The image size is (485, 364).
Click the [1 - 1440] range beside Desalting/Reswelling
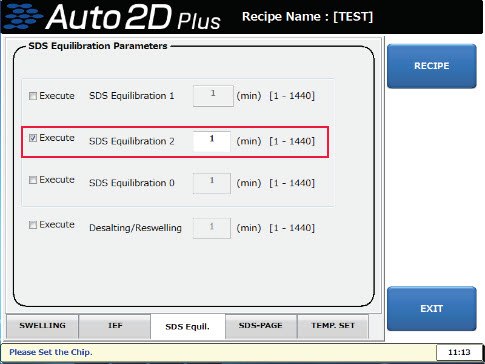coord(292,228)
